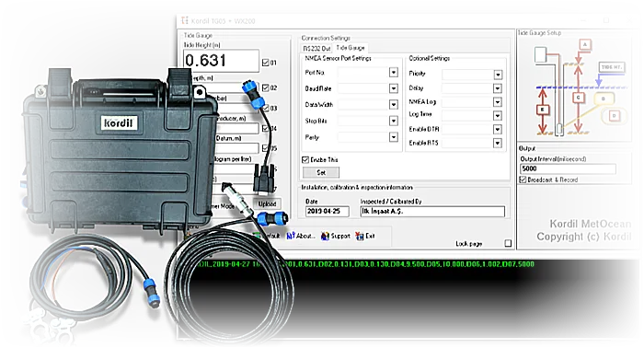Screen dimensions: 644x348
Task: Toggle checkbox 04 in Tide Gauge panel
Action: point(266,128)
